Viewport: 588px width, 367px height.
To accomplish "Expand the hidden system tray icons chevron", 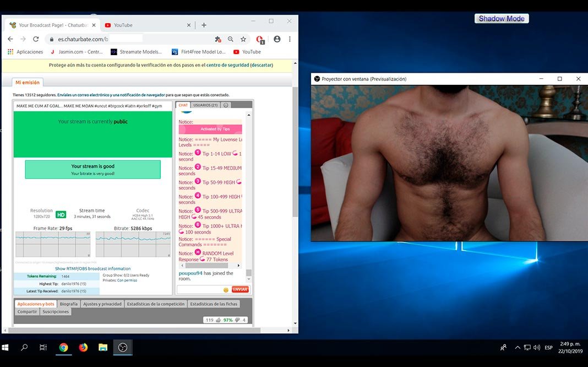I will [518, 348].
